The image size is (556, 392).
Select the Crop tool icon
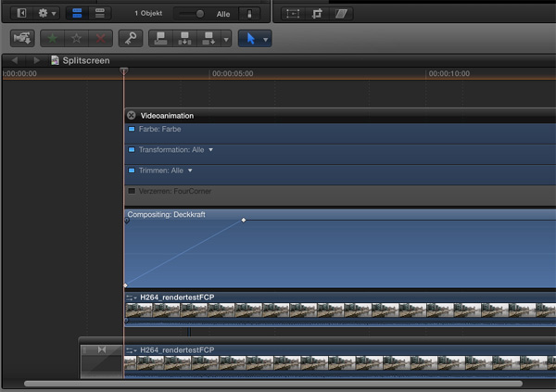(x=317, y=14)
